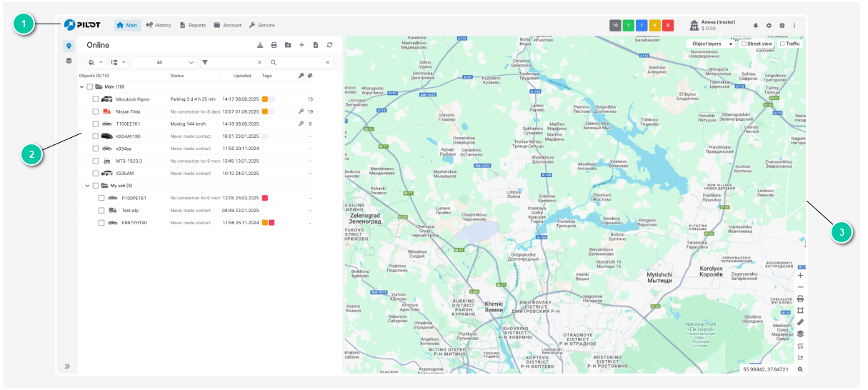Click the map print icon
This screenshot has width=868, height=390.
click(800, 299)
